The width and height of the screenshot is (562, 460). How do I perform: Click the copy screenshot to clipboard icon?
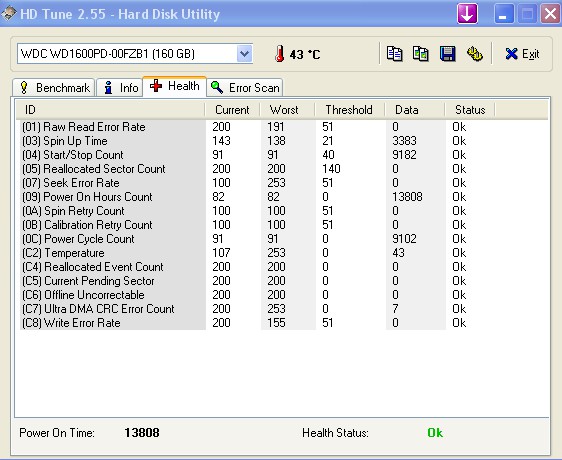(x=421, y=54)
